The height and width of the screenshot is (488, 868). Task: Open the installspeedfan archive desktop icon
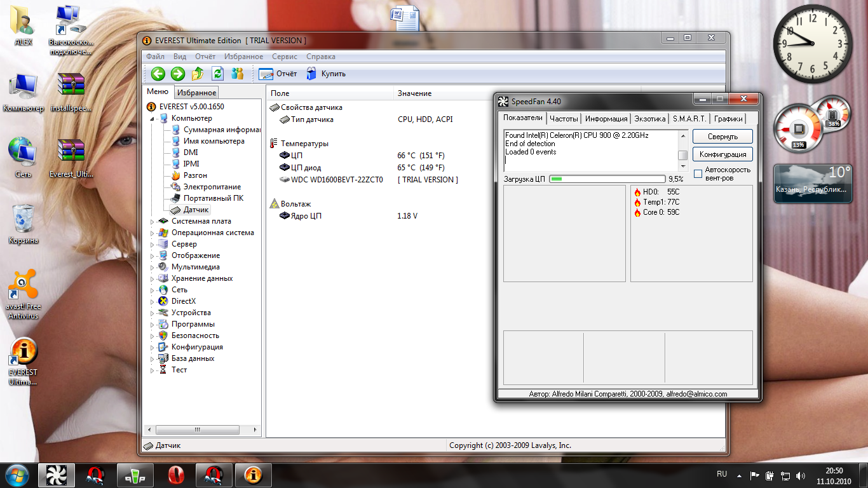pyautogui.click(x=71, y=93)
